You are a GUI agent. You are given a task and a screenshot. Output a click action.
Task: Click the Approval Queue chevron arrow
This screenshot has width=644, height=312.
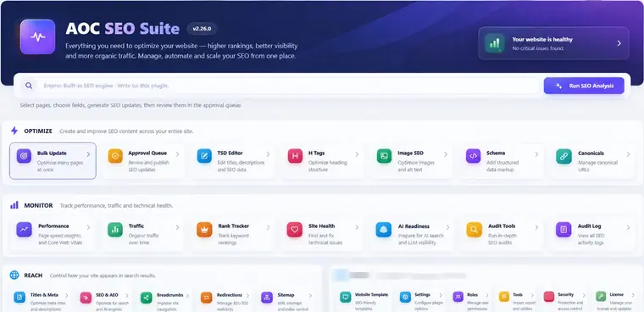pos(177,154)
